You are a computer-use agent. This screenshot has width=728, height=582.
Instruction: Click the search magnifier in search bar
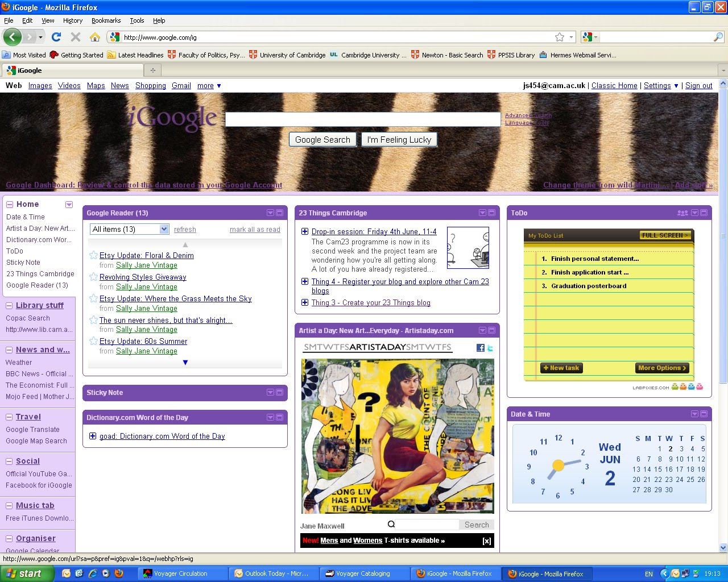tap(718, 37)
